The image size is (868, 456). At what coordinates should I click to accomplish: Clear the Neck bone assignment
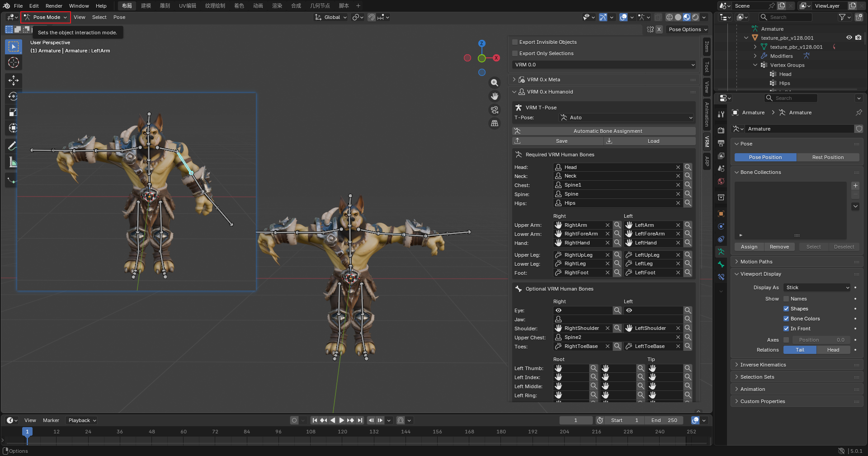click(678, 176)
